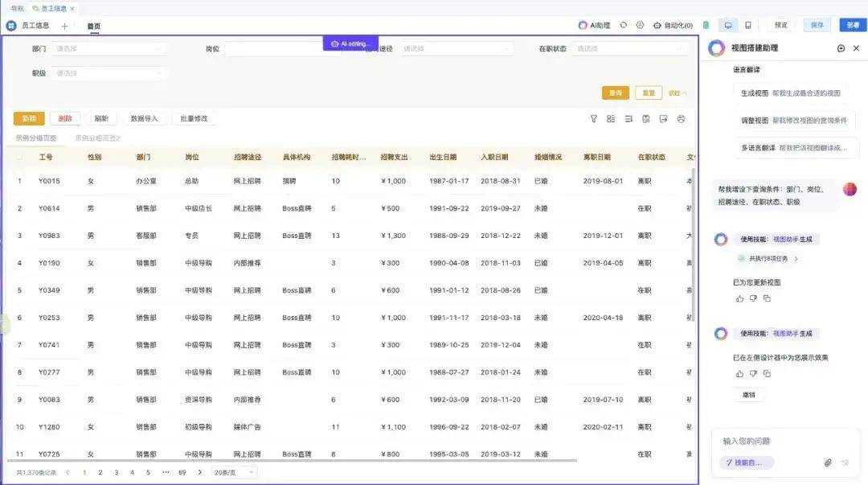This screenshot has width=868, height=485.
Task: Click the export icon on the right of the table toolbar
Action: click(x=664, y=119)
